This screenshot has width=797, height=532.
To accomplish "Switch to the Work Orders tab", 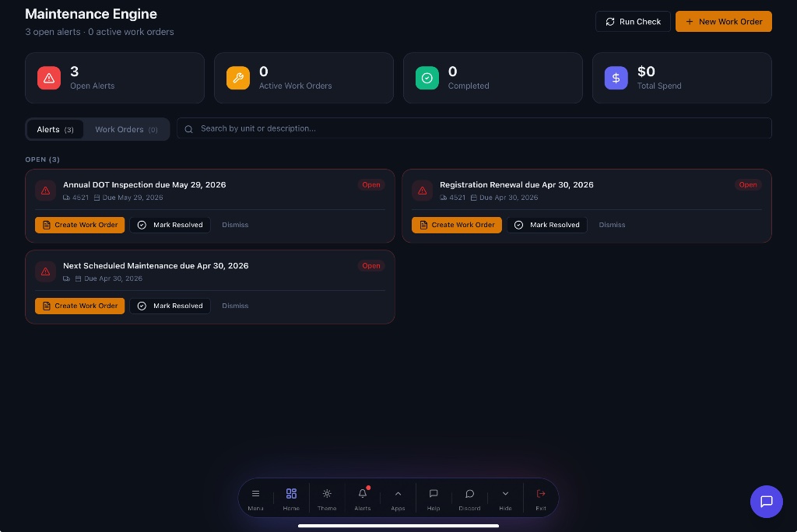I will 126,130.
